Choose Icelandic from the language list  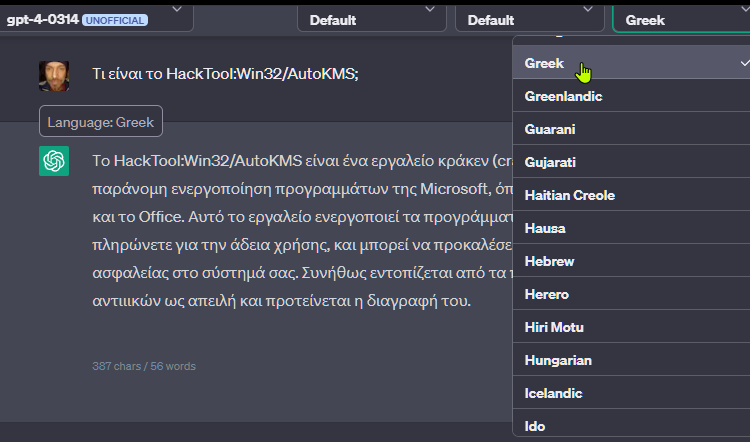[554, 393]
